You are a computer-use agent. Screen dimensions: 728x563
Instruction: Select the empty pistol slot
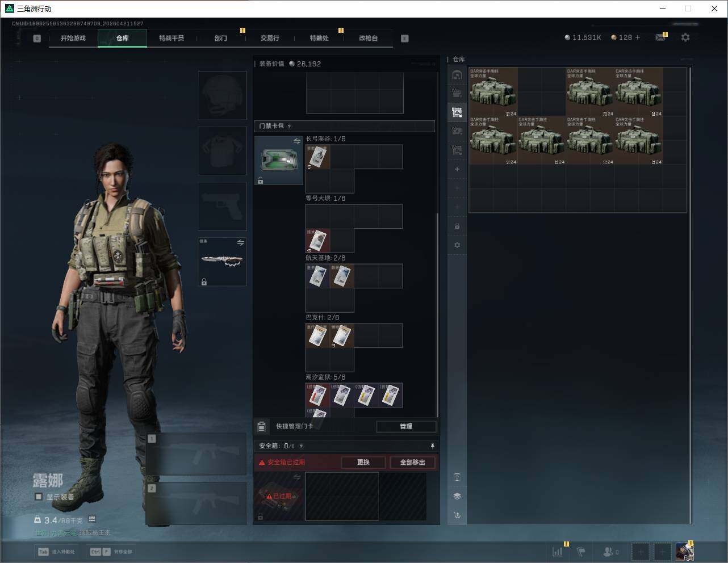223,206
